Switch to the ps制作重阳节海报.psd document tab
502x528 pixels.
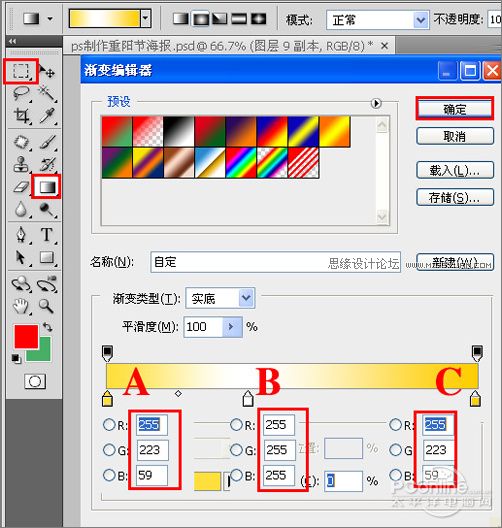tap(222, 46)
